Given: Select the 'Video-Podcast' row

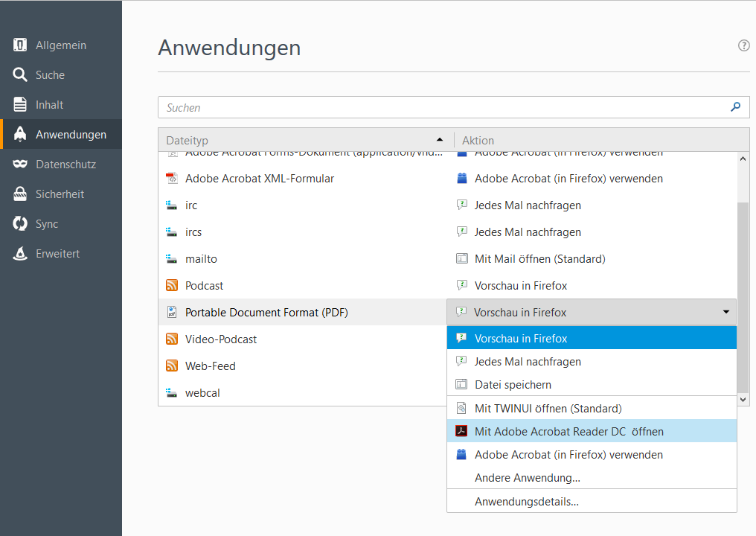Looking at the screenshot, I should [302, 339].
